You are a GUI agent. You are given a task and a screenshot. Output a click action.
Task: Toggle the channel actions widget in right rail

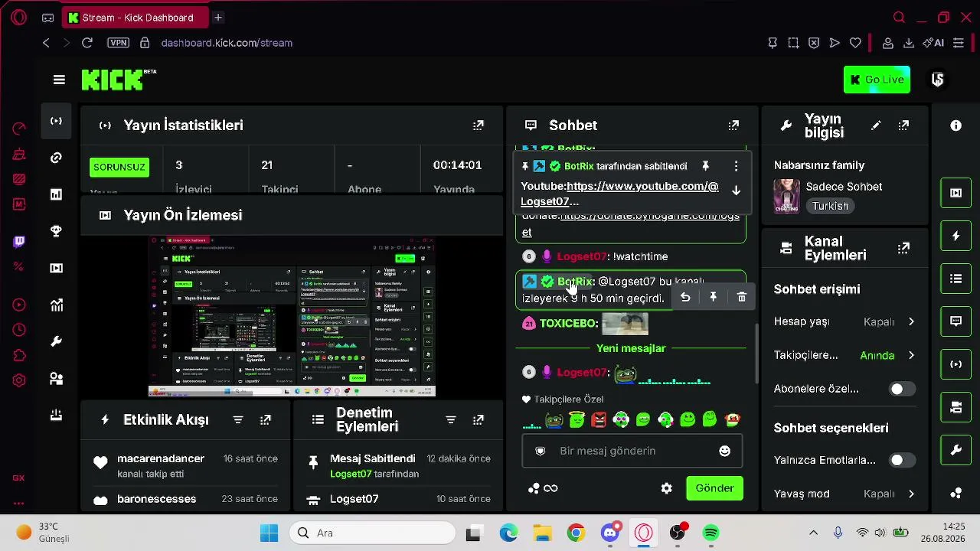(955, 407)
